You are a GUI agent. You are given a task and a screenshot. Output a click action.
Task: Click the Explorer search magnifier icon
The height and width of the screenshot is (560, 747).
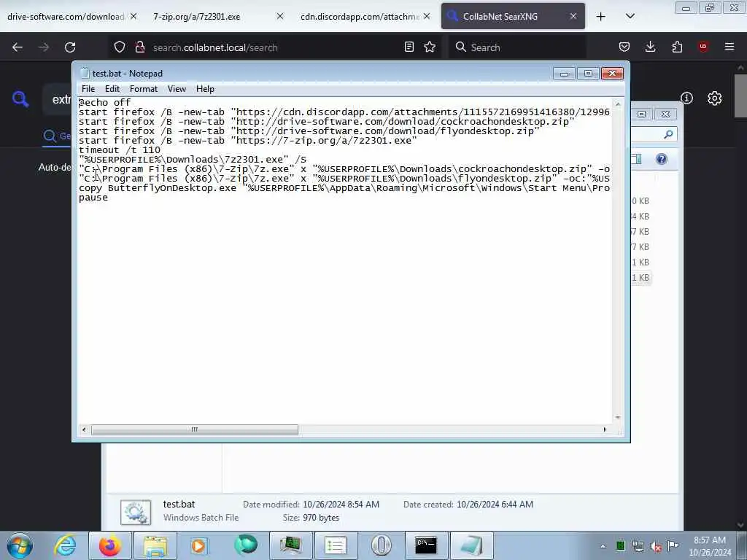(x=668, y=135)
